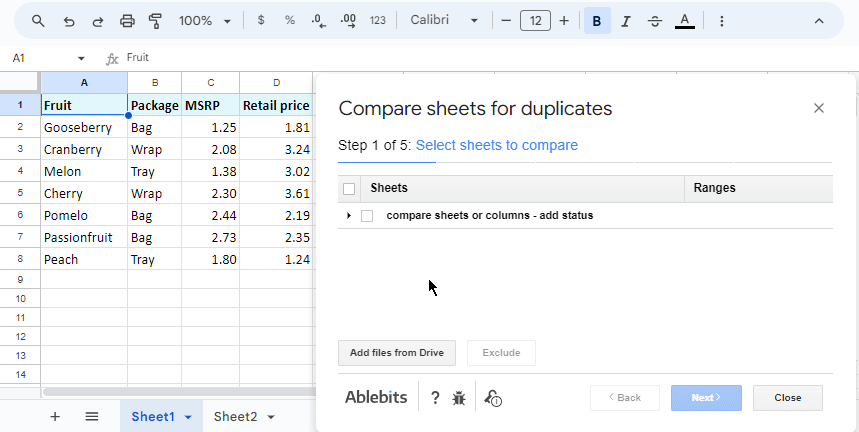
Task: Click Add files from Drive button
Action: [x=397, y=353]
